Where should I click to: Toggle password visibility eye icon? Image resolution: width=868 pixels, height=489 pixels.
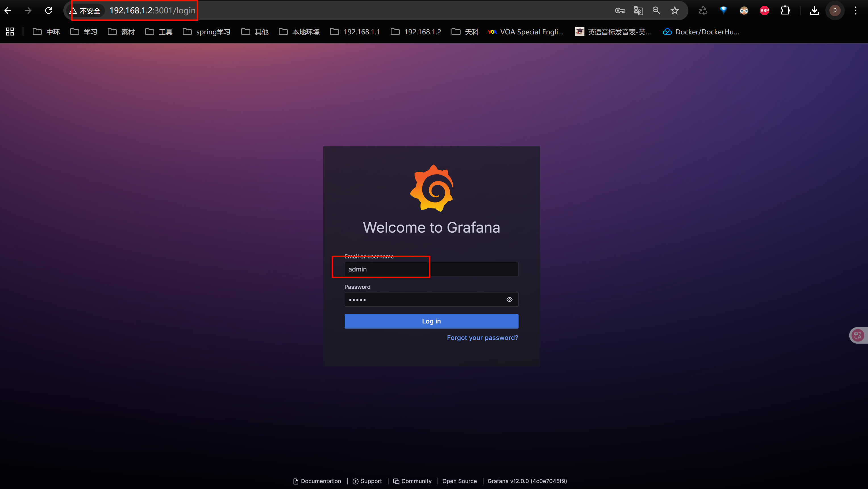coord(509,299)
